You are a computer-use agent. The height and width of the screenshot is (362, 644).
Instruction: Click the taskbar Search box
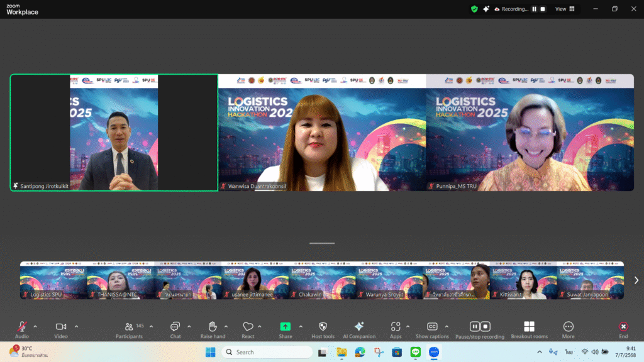(x=267, y=352)
